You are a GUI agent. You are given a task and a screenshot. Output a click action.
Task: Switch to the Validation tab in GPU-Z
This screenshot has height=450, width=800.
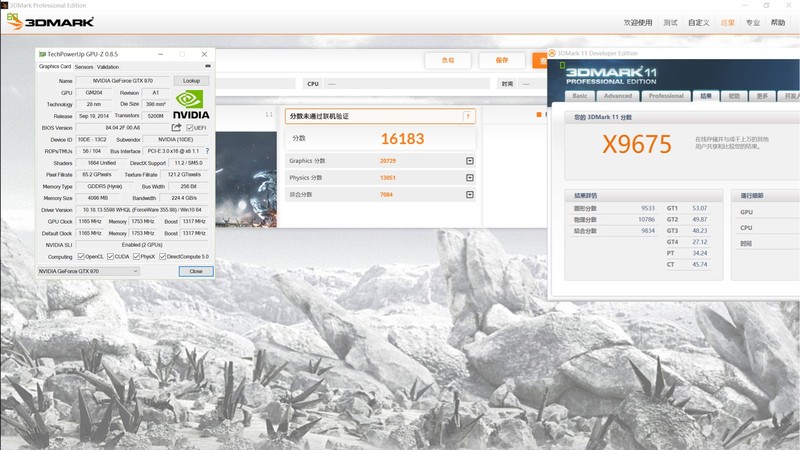click(x=108, y=67)
